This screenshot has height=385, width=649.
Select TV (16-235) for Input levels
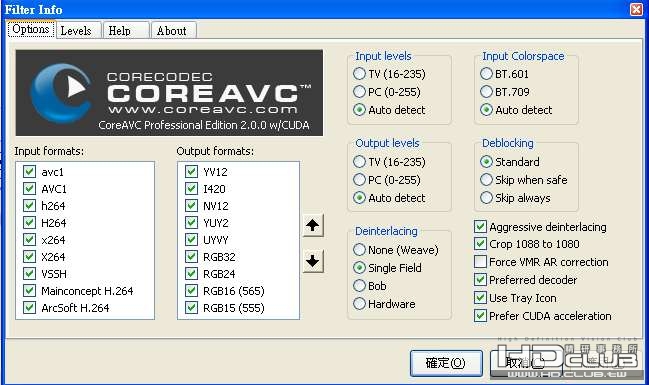point(359,74)
